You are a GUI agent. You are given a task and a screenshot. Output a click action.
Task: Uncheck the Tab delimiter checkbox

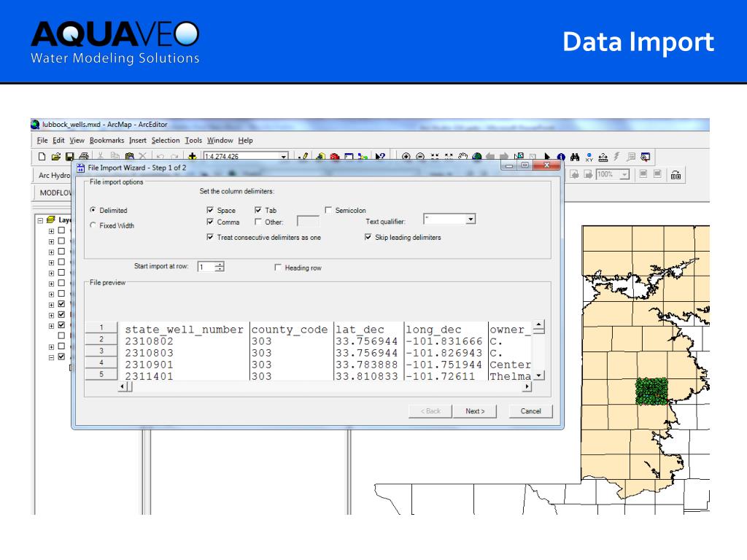coord(258,210)
